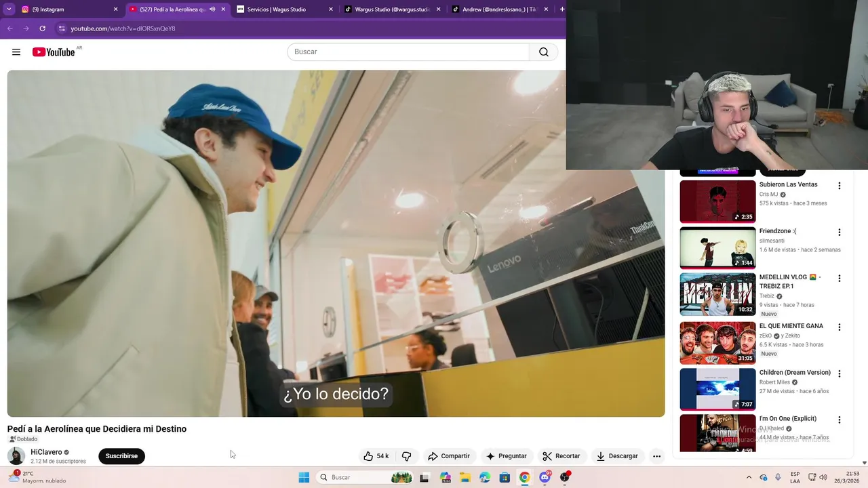
Task: Click the Descargar download button
Action: click(618, 456)
